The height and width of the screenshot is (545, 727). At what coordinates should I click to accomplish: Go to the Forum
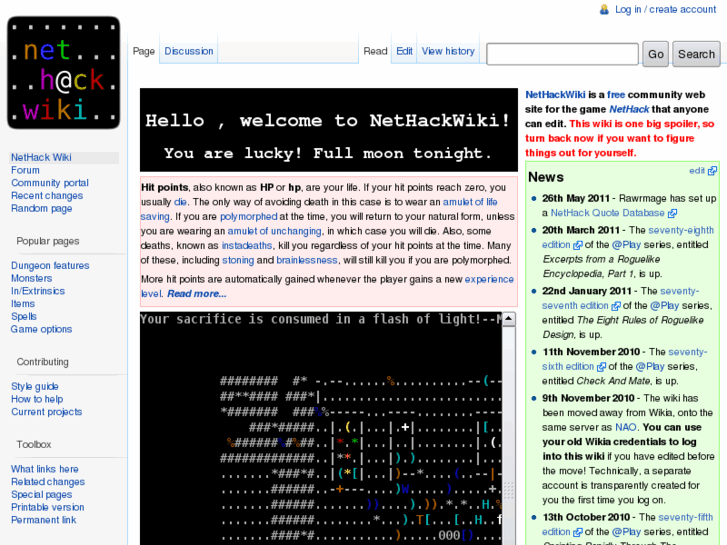pyautogui.click(x=25, y=170)
